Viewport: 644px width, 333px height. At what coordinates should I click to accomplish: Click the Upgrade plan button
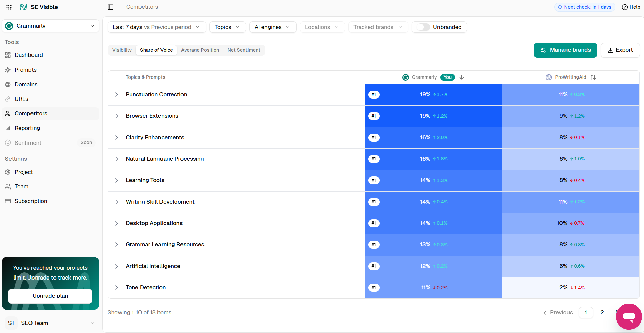[50, 296]
